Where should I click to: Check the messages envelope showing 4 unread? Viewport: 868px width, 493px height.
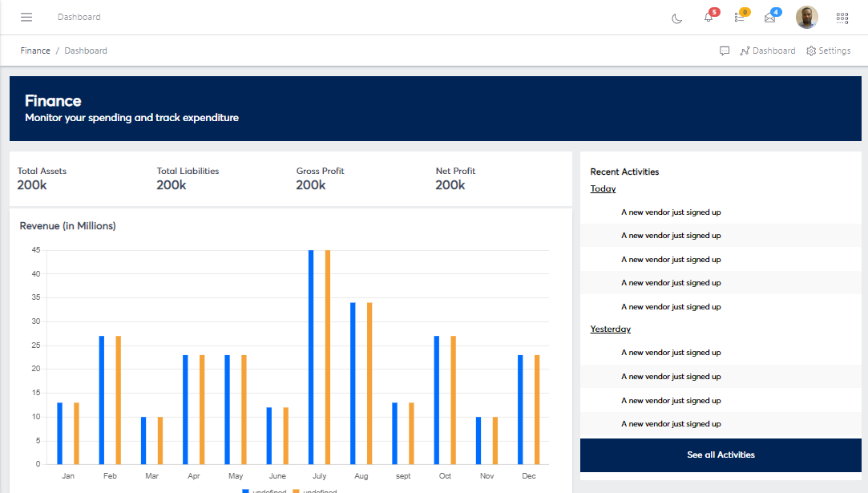click(770, 17)
